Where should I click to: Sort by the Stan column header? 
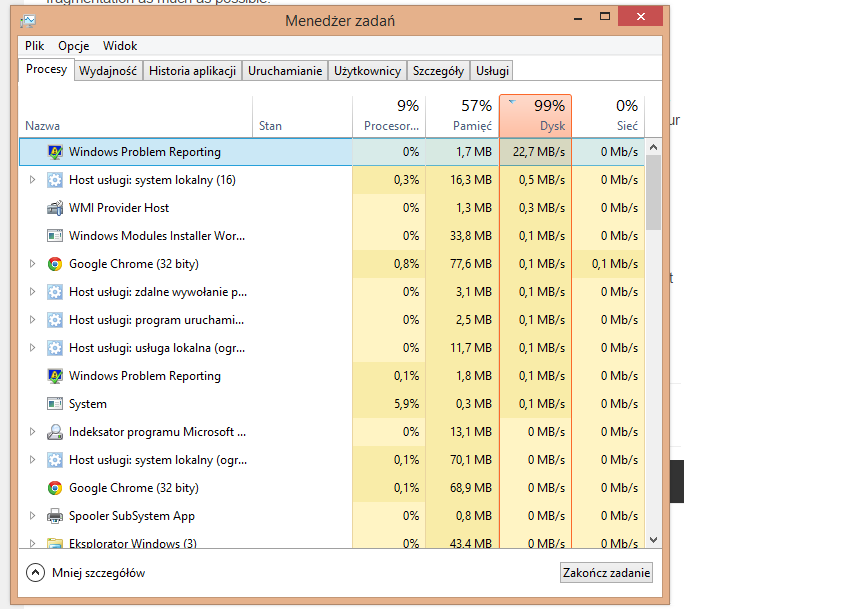[303, 117]
